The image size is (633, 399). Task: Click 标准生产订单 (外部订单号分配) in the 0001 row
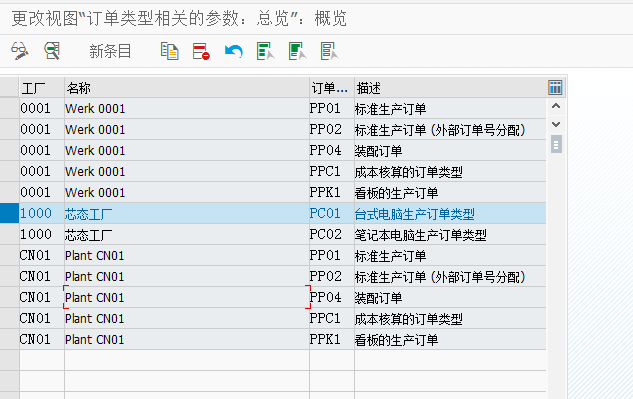click(x=440, y=130)
